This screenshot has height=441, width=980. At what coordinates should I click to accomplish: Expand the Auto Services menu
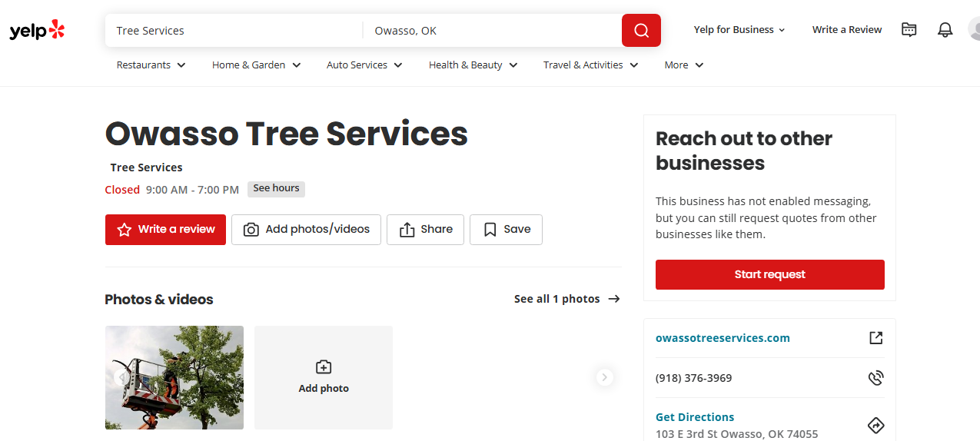click(x=364, y=65)
